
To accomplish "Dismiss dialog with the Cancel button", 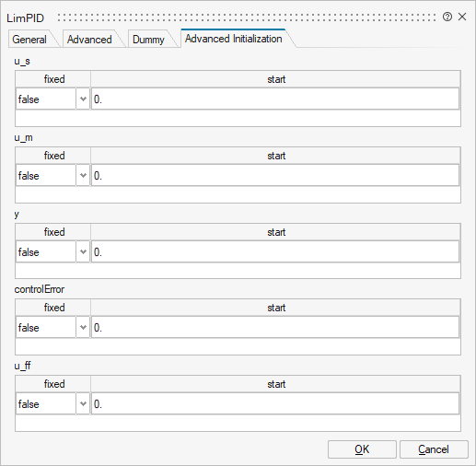I will 434,449.
